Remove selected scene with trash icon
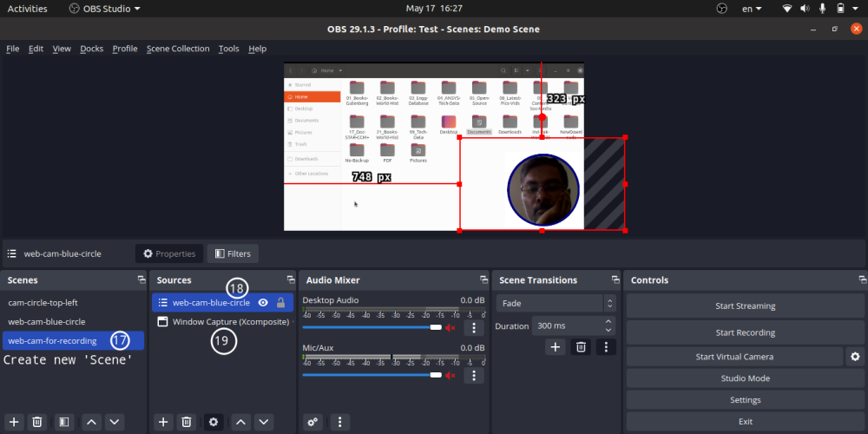This screenshot has height=434, width=868. pos(37,423)
